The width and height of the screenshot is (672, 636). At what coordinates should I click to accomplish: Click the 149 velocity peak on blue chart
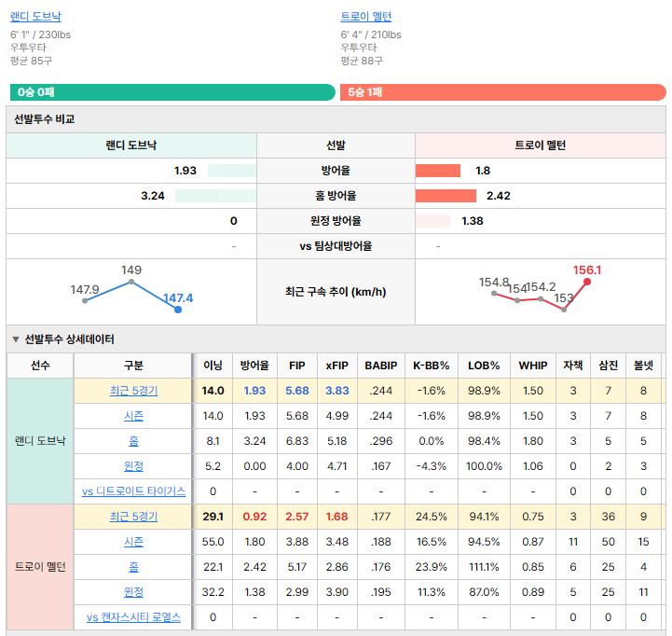[131, 282]
